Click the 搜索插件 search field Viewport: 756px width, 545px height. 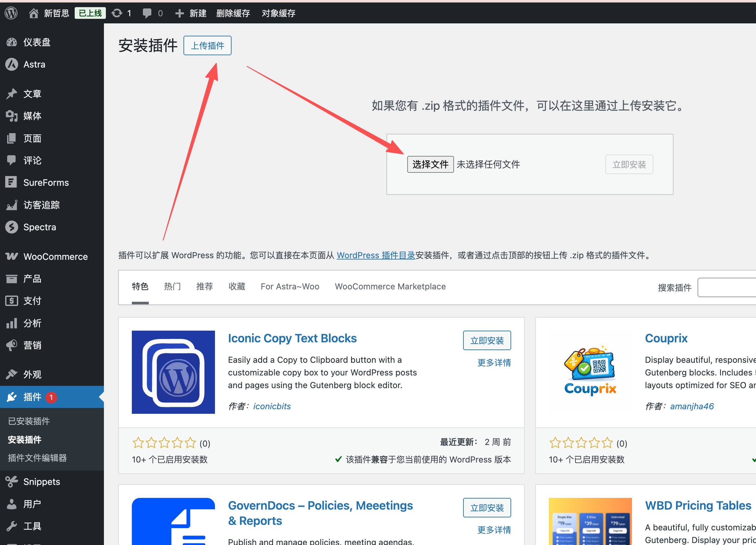point(727,287)
